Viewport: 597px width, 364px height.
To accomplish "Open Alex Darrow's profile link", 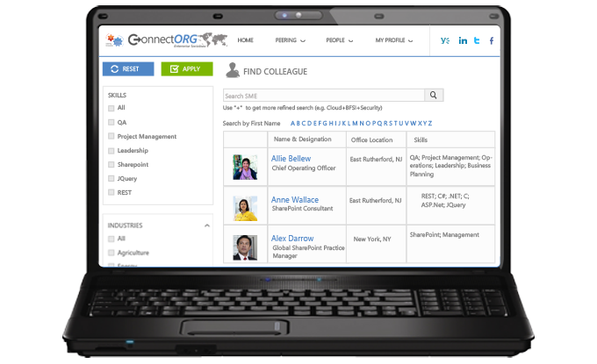I will (292, 239).
